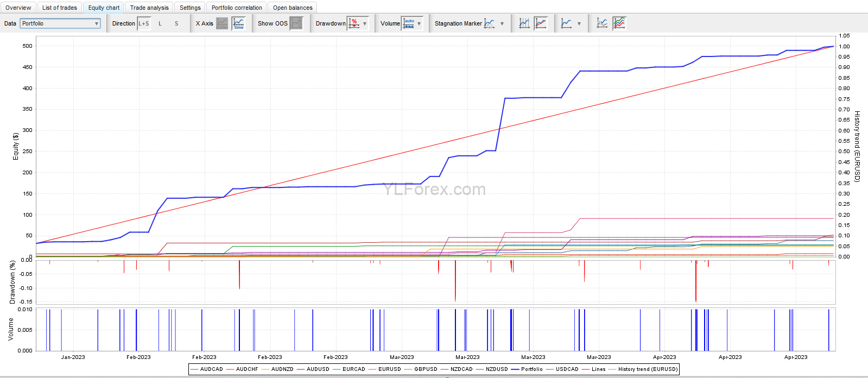Screen dimensions: 868x378
Task: Click the Volume auto icon
Action: point(409,23)
